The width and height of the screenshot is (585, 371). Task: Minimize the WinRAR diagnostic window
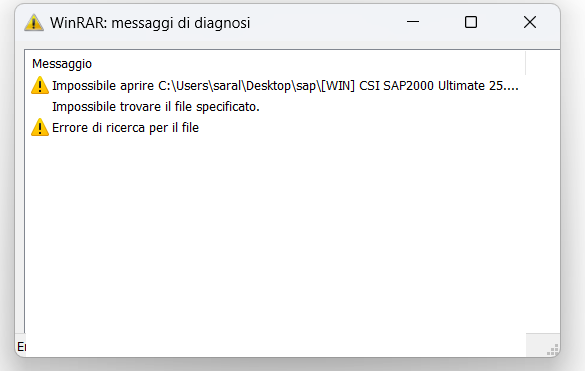[413, 22]
